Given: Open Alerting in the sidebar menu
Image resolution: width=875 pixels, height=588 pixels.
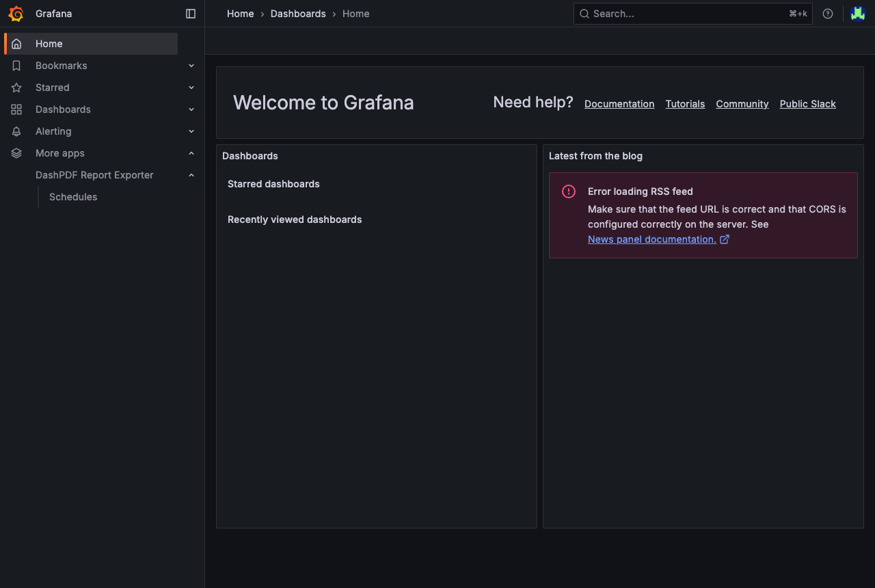Looking at the screenshot, I should click(53, 131).
